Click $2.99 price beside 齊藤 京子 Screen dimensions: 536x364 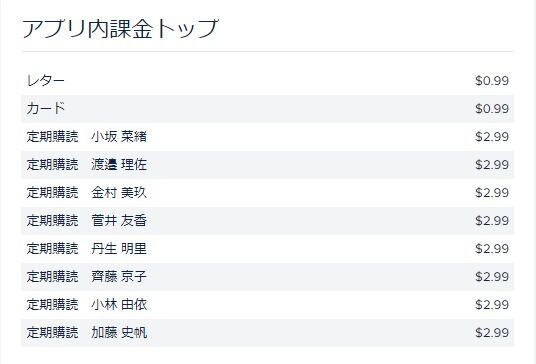pyautogui.click(x=492, y=277)
